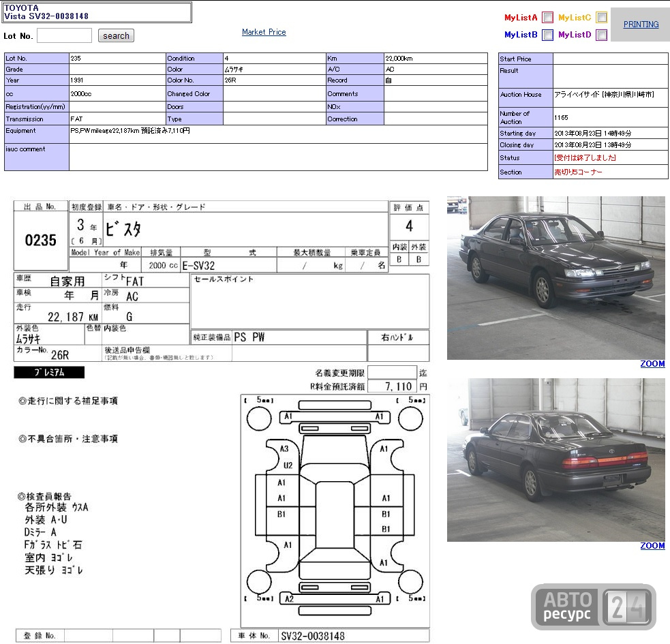Tick the MyListB checkbox
This screenshot has width=670, height=644.
[x=547, y=35]
